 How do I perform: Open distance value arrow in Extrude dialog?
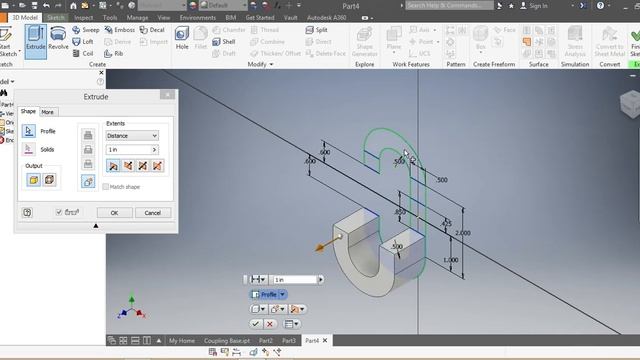154,150
